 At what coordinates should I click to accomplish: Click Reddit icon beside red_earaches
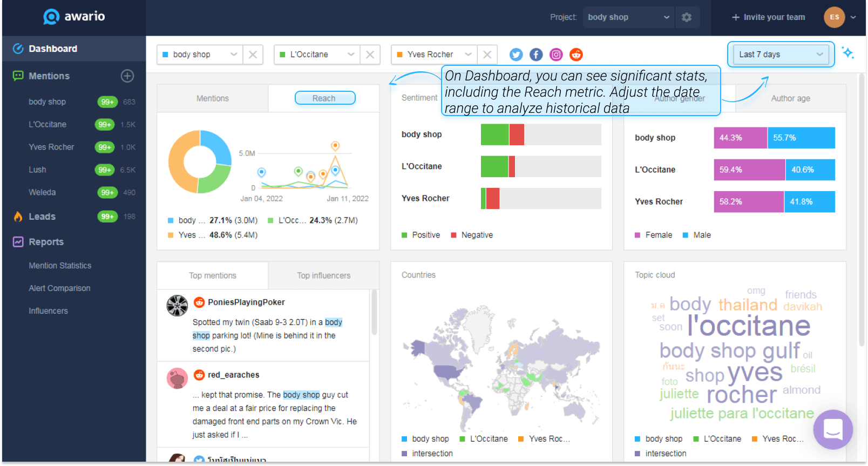pyautogui.click(x=199, y=375)
